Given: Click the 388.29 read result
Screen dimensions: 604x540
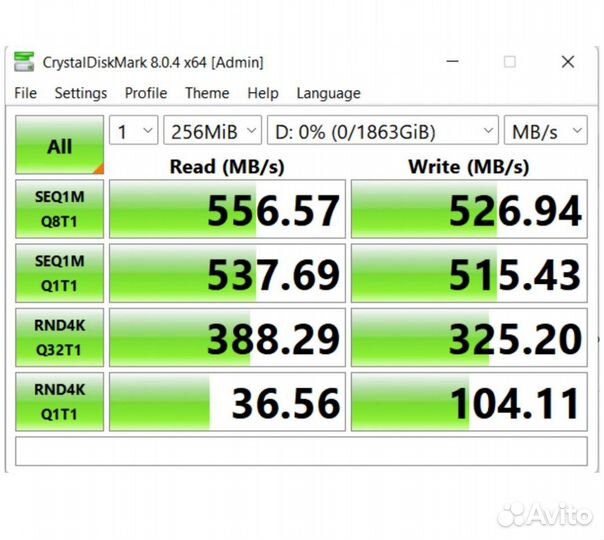Looking at the screenshot, I should pos(227,337).
